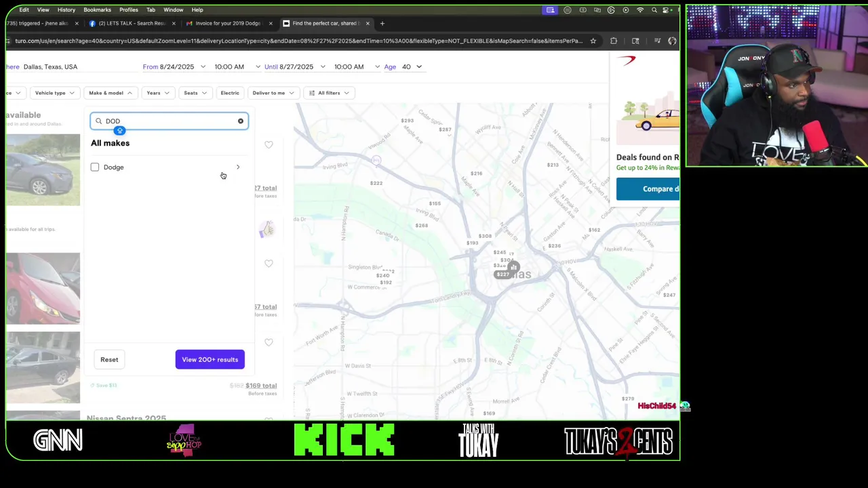Click the map location marker near Irving Blvd

376,161
